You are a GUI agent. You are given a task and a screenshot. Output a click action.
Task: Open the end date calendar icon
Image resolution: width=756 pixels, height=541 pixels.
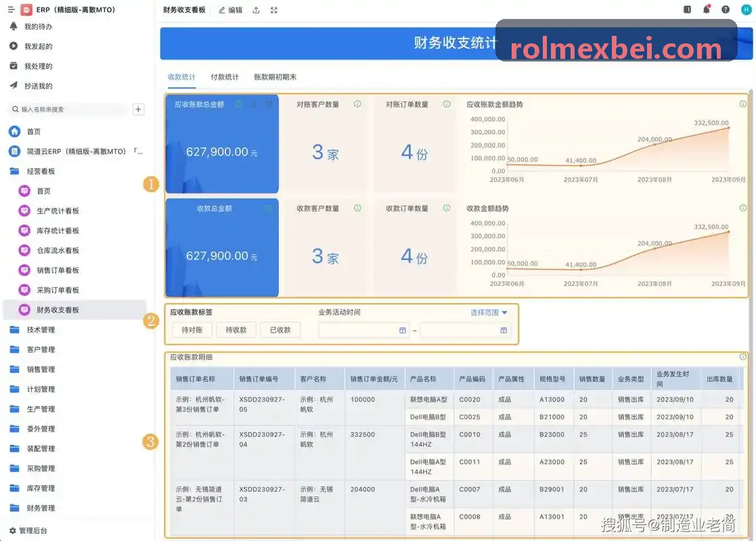504,331
